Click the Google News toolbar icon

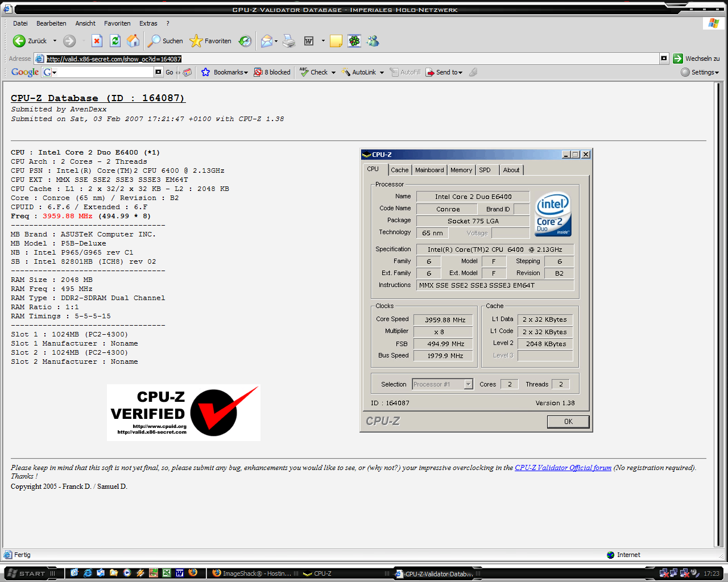click(187, 72)
